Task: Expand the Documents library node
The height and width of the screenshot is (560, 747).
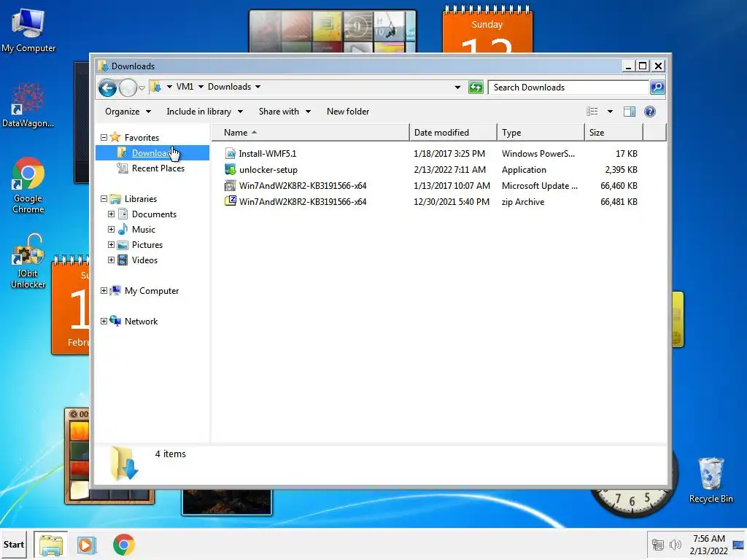Action: 111,214
